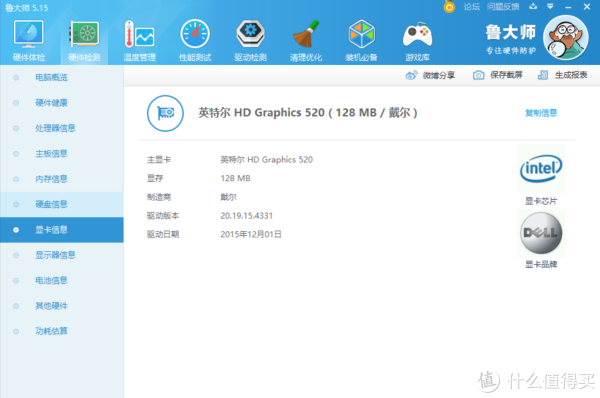Click the 128 MB memory value
This screenshot has height=398, width=600.
point(235,178)
